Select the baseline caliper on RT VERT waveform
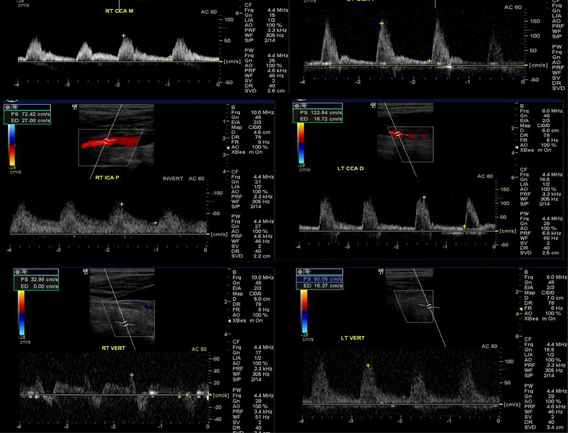The width and height of the screenshot is (568, 433). [187, 395]
